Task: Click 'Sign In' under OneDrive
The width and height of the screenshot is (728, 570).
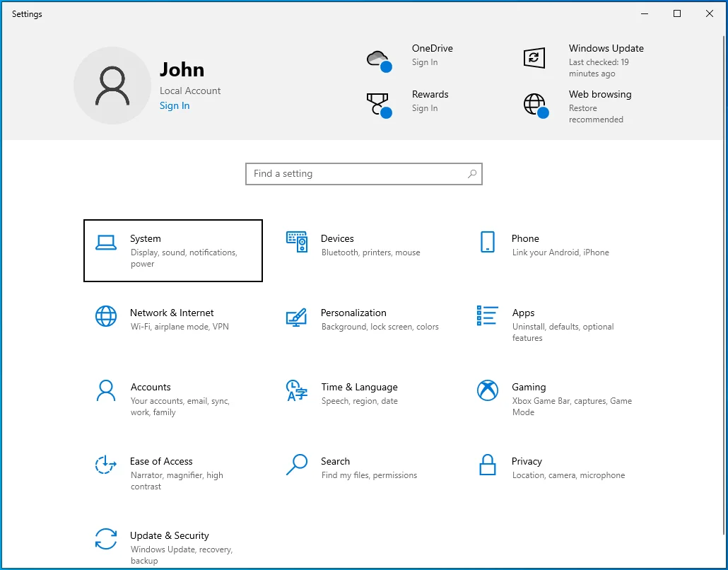Action: [425, 62]
